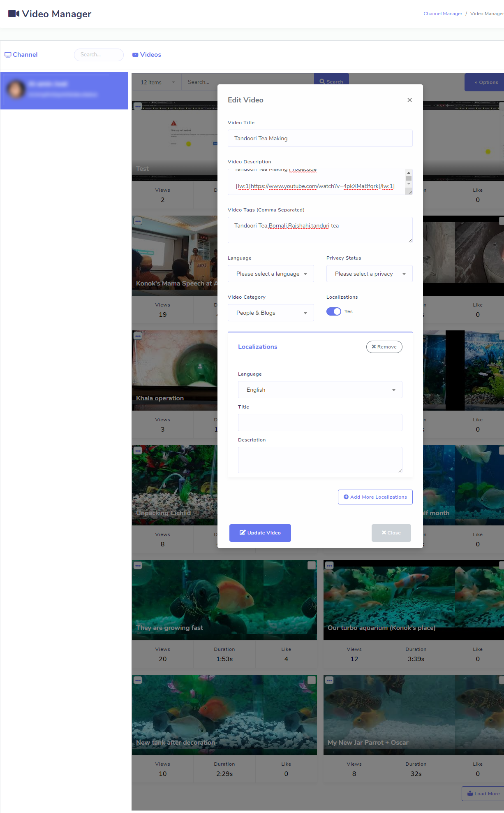Viewport: 504px width, 813px height.
Task: Expand the Privacy Status dropdown
Action: tap(370, 274)
